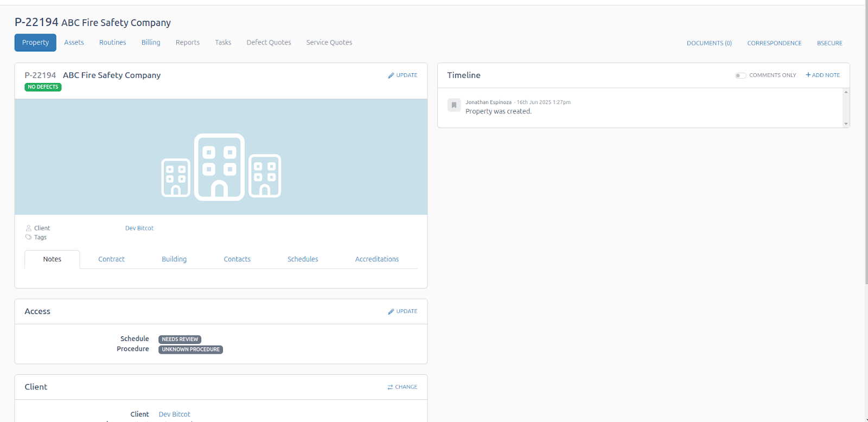Open the Schedules sub-tab

coord(303,259)
